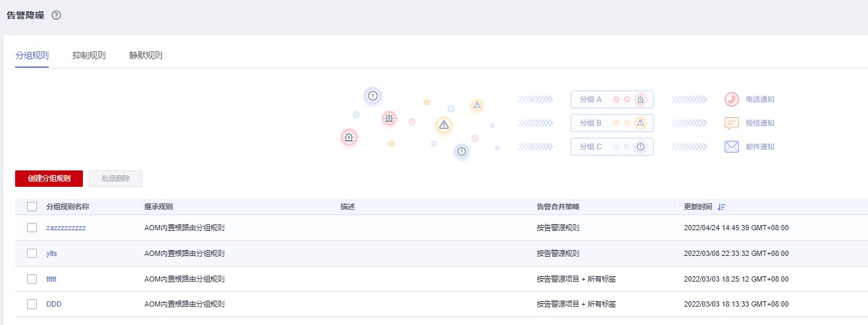Toggle the select-all header checkbox
The image size is (868, 325).
tap(32, 207)
